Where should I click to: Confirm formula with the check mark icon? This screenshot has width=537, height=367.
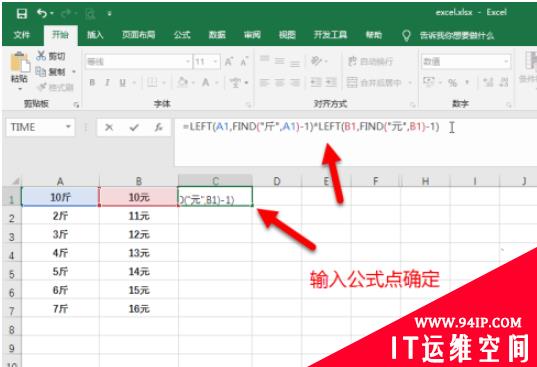[x=134, y=128]
